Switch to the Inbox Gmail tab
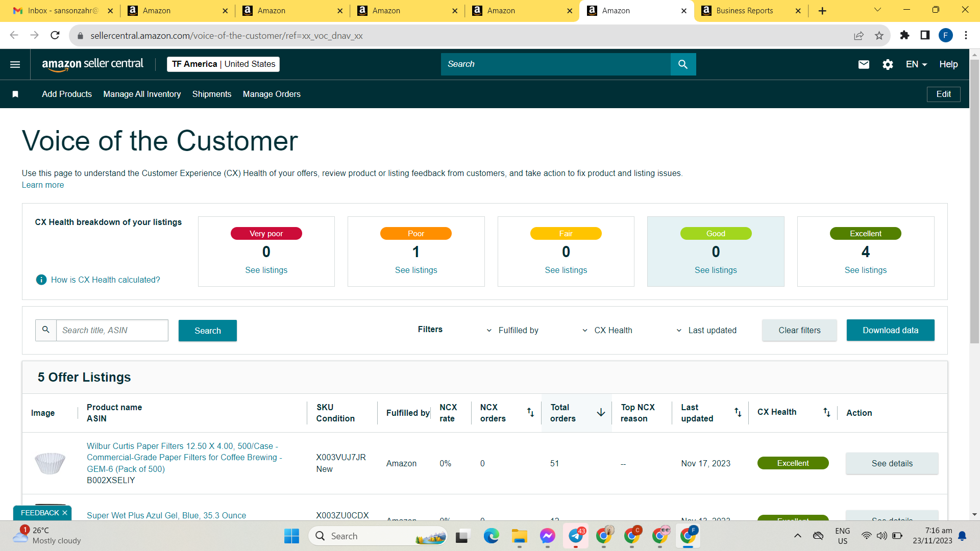980x551 pixels. tap(62, 11)
